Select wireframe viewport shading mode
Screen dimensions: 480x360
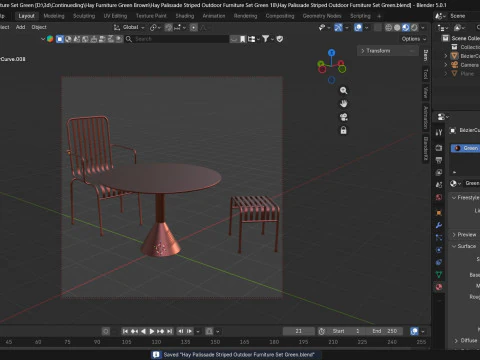[x=388, y=28]
